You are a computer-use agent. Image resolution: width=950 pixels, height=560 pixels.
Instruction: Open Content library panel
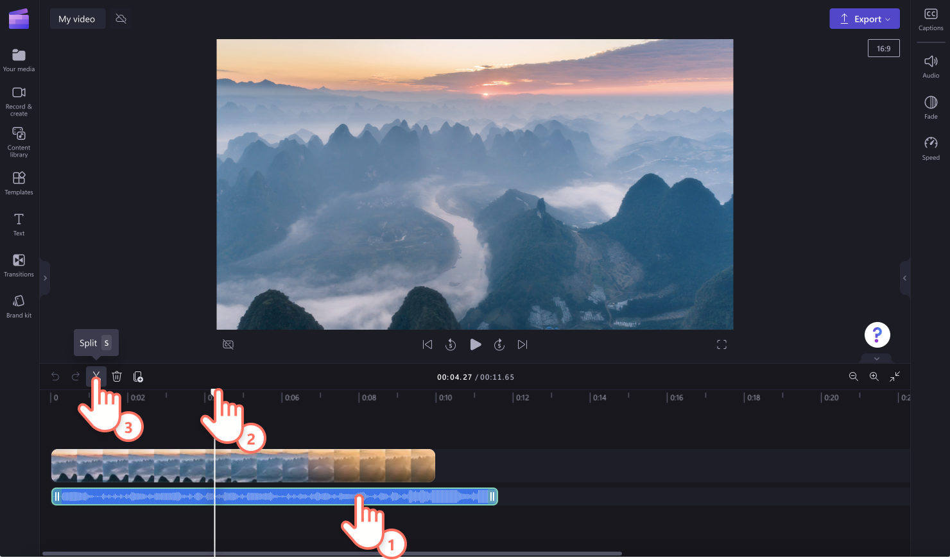(19, 142)
